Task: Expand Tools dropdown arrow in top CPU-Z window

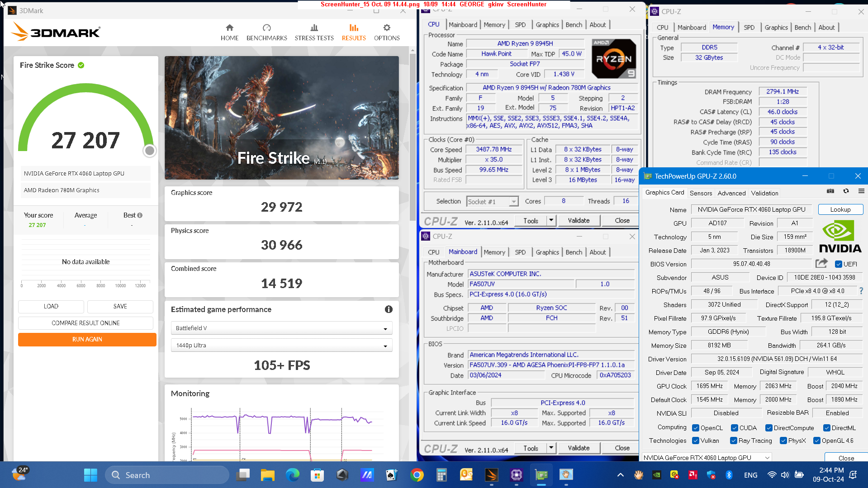Action: [551, 220]
